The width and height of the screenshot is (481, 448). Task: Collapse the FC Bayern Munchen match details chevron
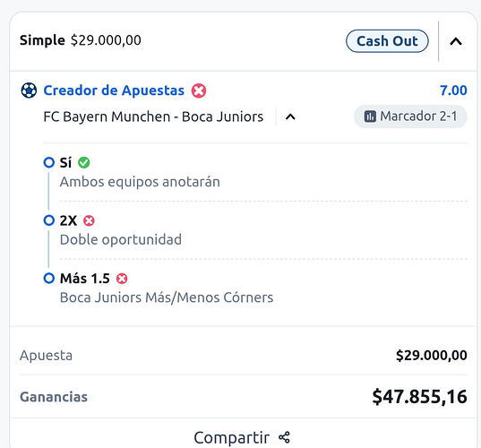click(x=290, y=116)
